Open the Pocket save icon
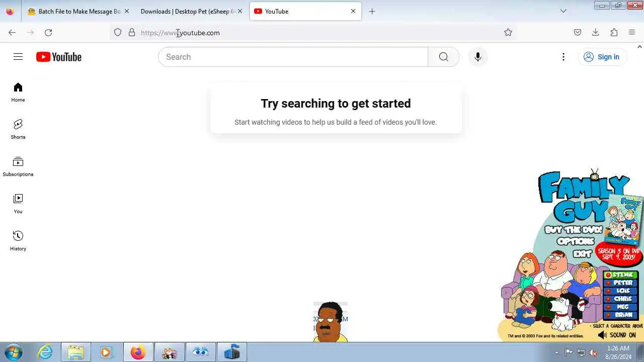Screen dimensions: 644x362 (578, 33)
